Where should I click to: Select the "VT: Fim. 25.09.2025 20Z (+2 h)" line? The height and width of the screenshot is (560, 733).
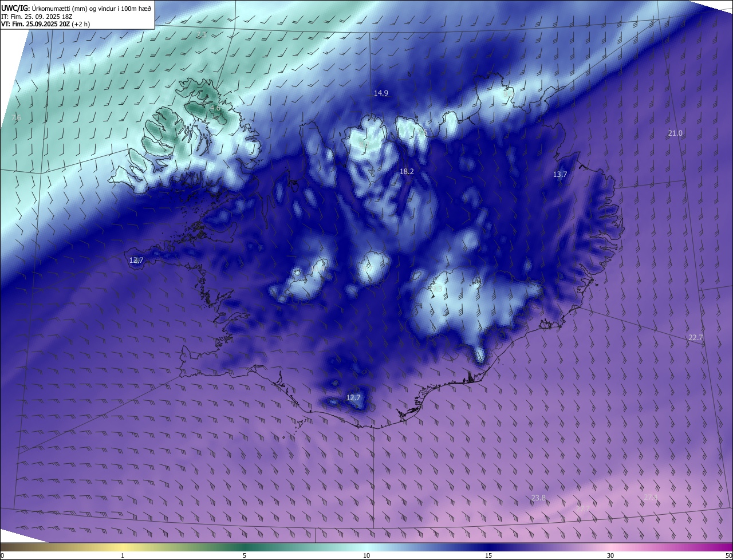(45, 24)
